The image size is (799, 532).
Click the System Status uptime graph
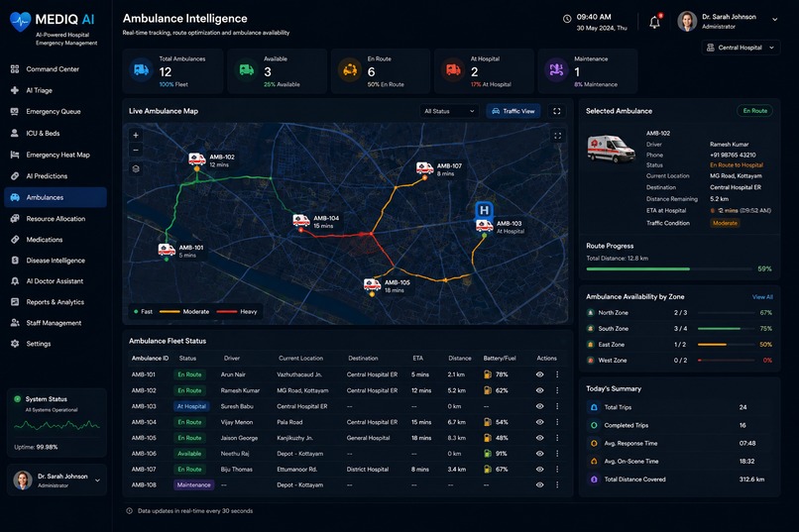tap(57, 425)
